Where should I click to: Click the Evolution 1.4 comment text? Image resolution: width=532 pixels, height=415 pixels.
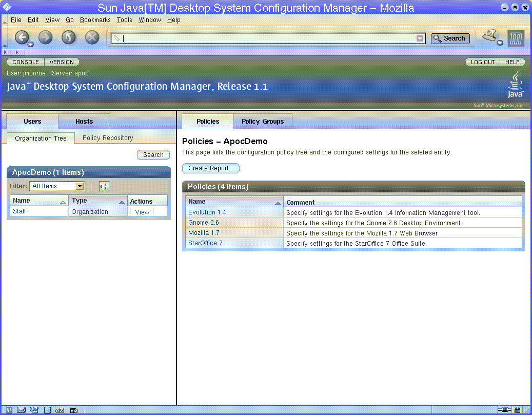point(383,213)
